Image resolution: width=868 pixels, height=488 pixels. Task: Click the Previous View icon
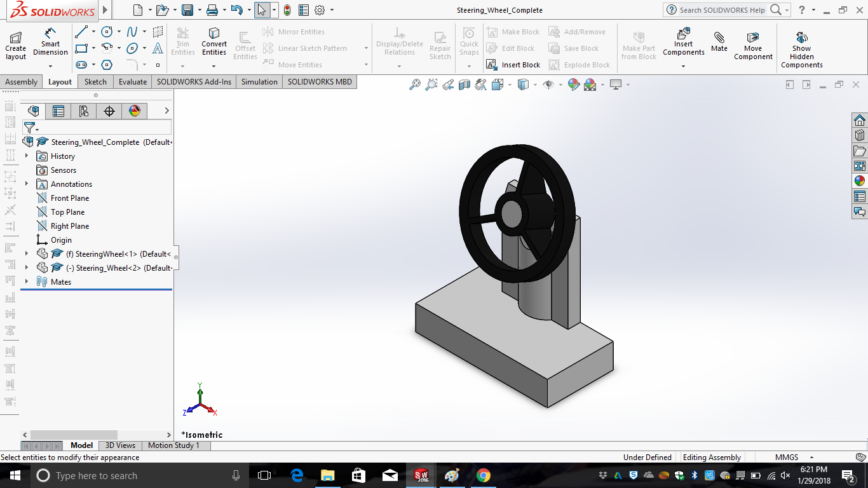pyautogui.click(x=448, y=85)
